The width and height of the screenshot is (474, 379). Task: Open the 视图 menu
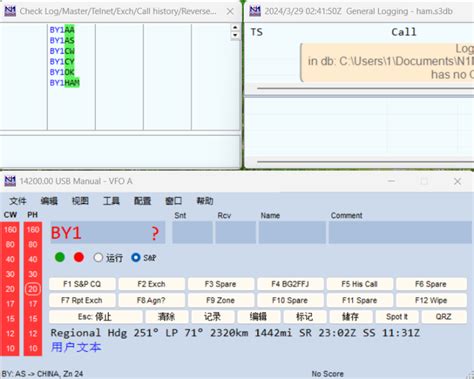(80, 201)
